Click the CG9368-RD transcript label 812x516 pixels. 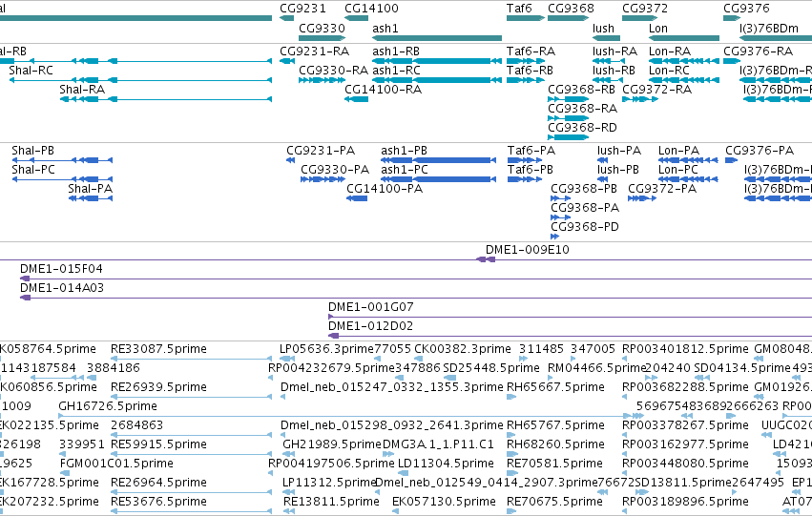(583, 127)
